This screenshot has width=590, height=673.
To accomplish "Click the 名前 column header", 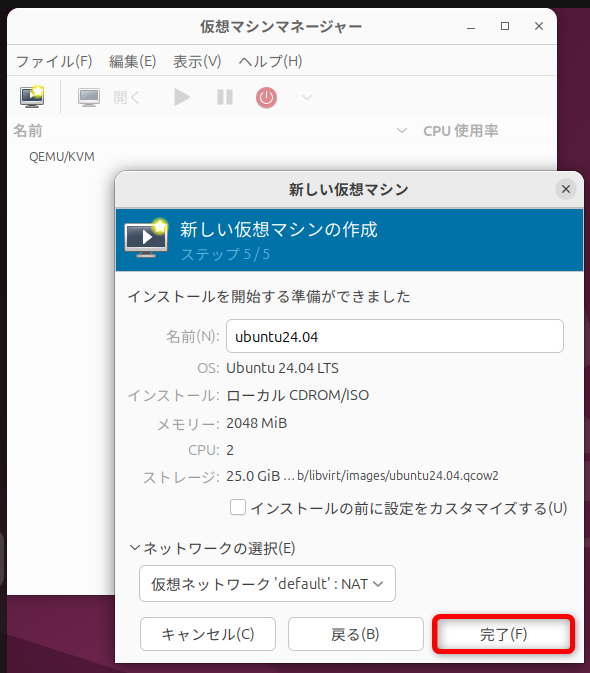I will pos(28,130).
